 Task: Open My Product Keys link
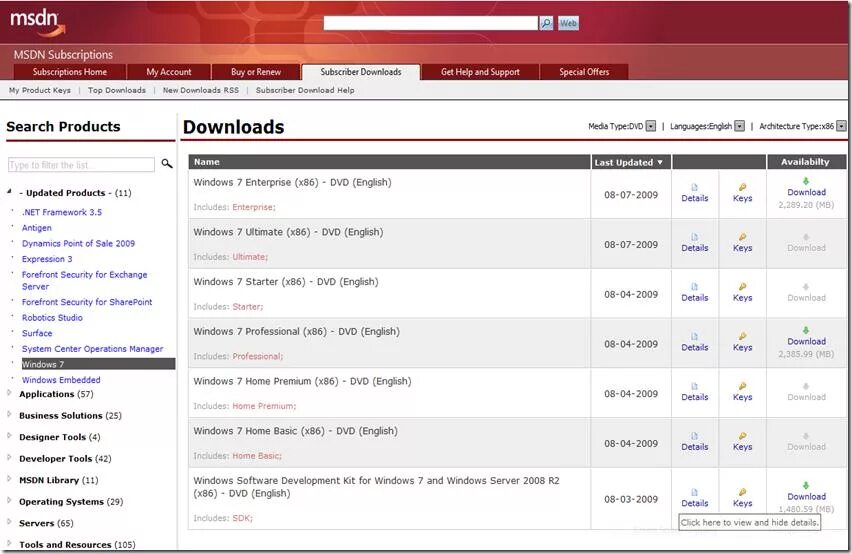(x=40, y=90)
